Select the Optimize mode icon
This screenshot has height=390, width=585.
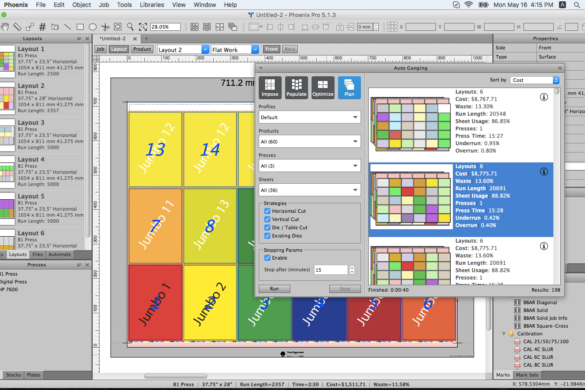pyautogui.click(x=323, y=88)
